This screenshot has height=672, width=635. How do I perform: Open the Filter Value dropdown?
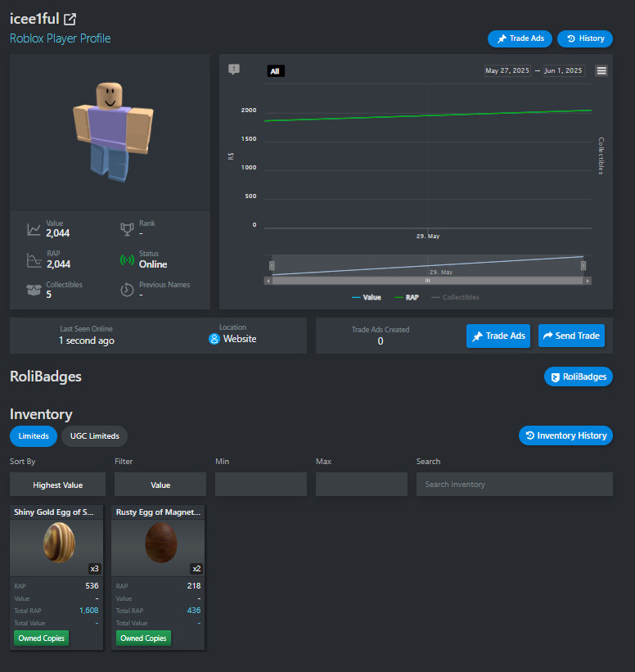pos(160,485)
